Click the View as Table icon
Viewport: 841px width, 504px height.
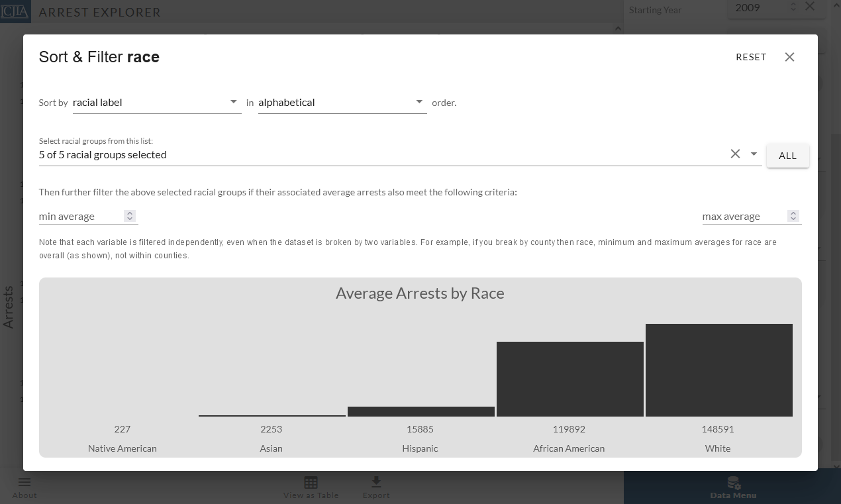pyautogui.click(x=311, y=482)
